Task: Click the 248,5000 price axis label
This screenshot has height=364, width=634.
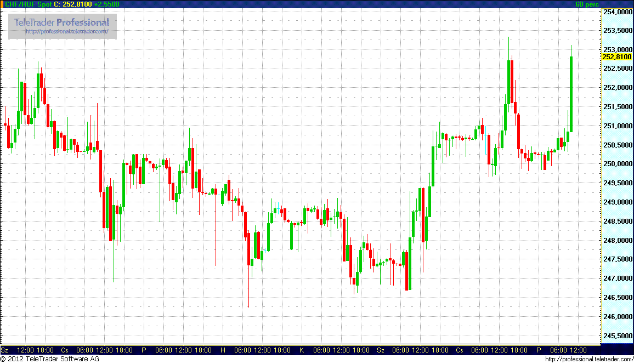Action: 618,221
